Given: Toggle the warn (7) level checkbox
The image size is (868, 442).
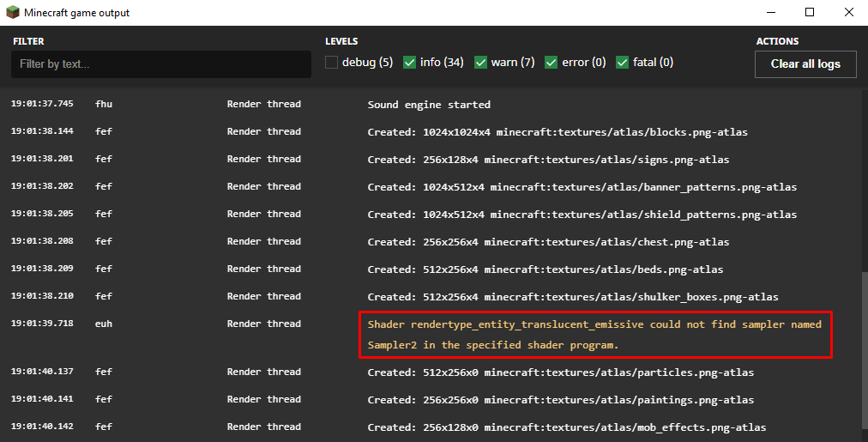Looking at the screenshot, I should click(480, 63).
